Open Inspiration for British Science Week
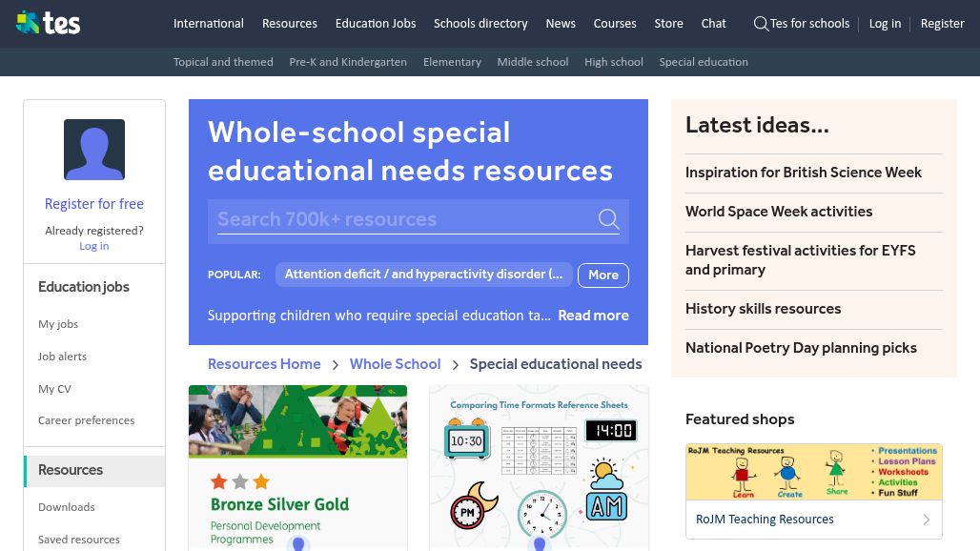 [x=803, y=173]
